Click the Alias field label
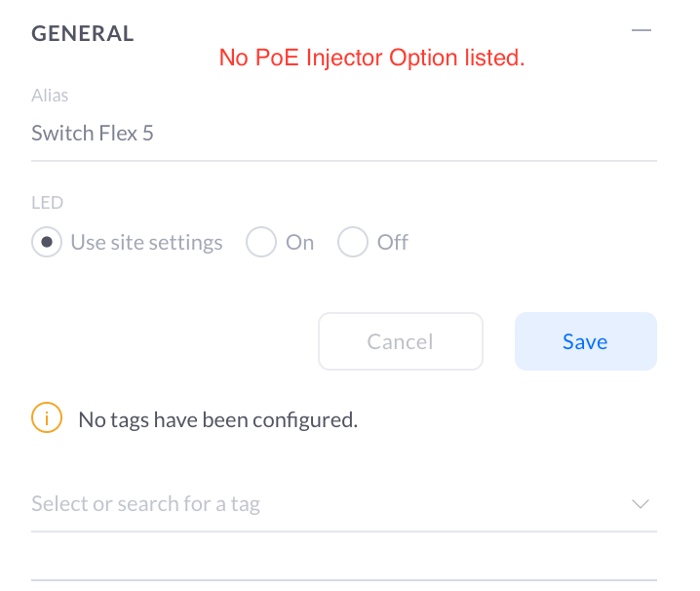 point(50,96)
